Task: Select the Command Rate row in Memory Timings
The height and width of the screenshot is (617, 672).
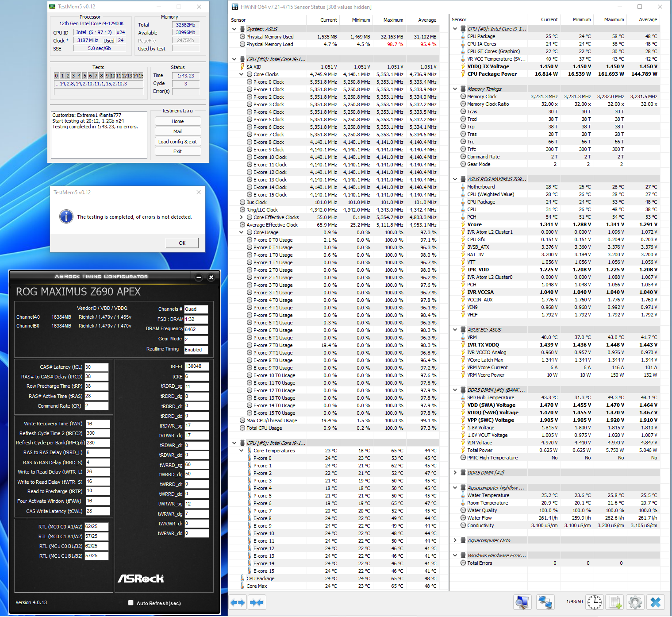Action: point(560,157)
